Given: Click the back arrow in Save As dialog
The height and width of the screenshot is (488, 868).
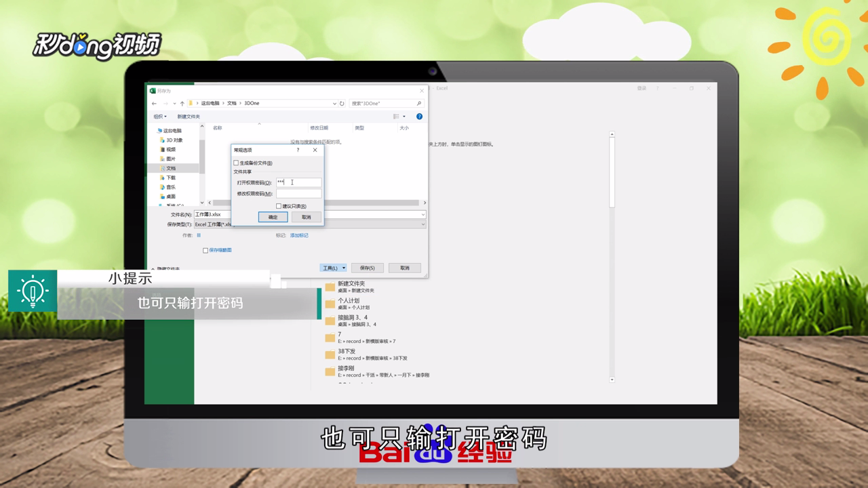Looking at the screenshot, I should (154, 104).
